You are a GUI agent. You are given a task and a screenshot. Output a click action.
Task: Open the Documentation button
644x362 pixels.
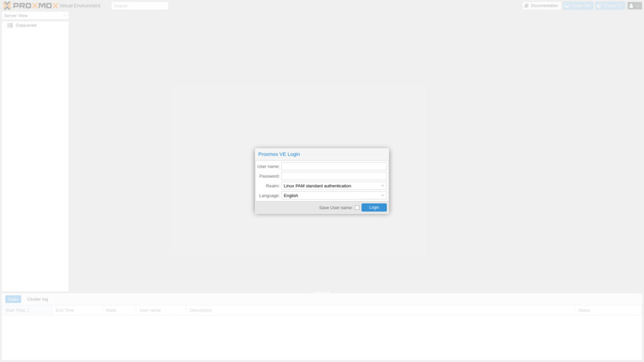click(x=541, y=6)
